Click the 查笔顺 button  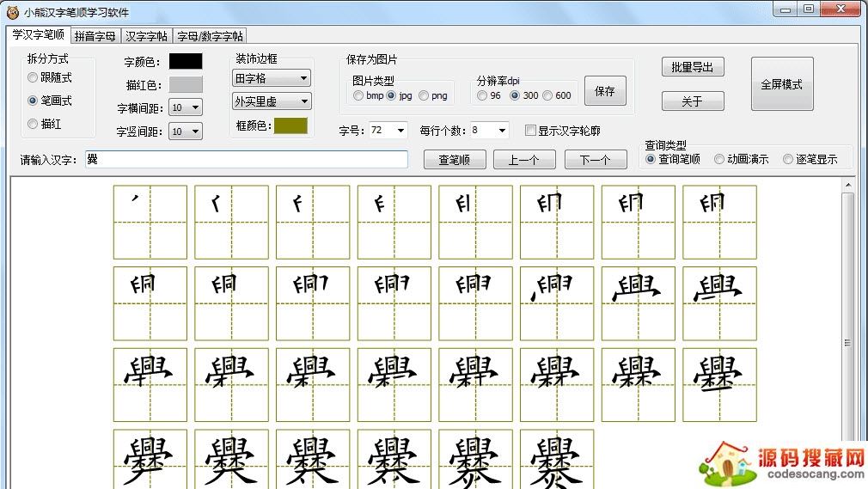(455, 160)
